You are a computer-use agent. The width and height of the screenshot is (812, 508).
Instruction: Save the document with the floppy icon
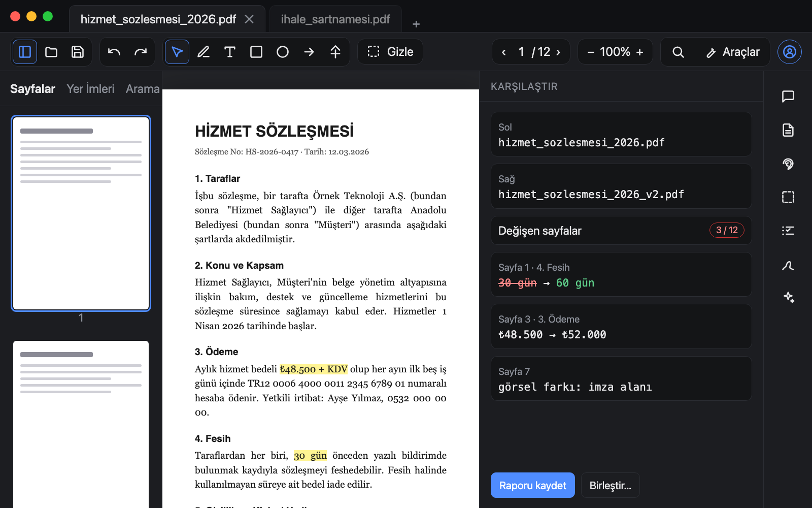click(x=78, y=52)
